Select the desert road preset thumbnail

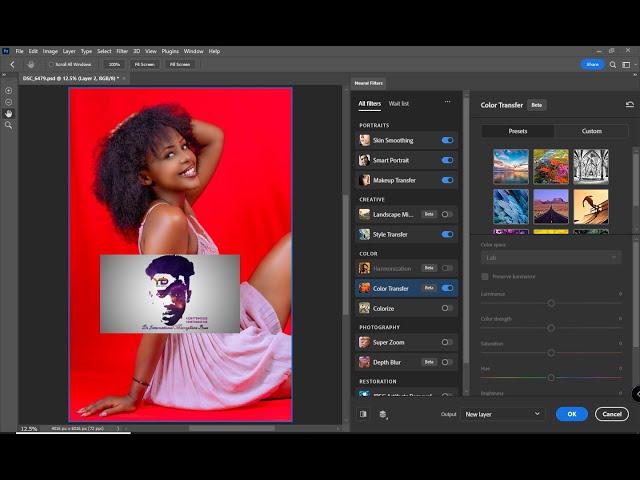pyautogui.click(x=551, y=207)
